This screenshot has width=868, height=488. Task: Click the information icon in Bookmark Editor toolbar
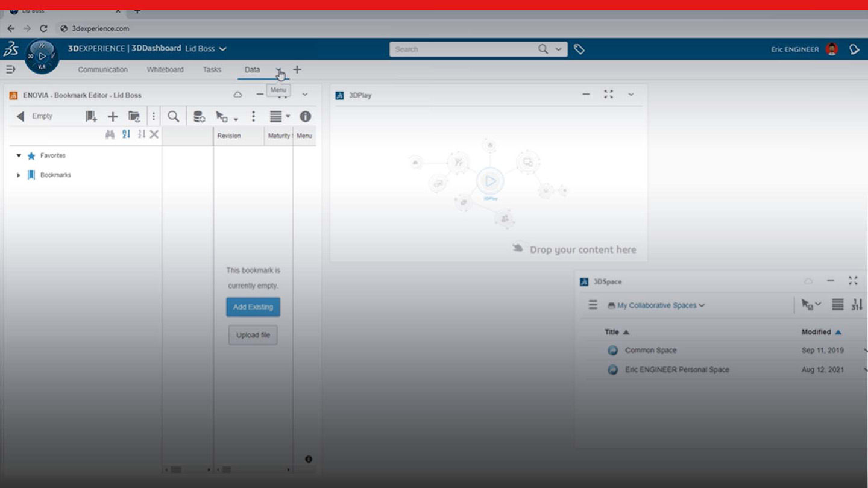(x=306, y=116)
